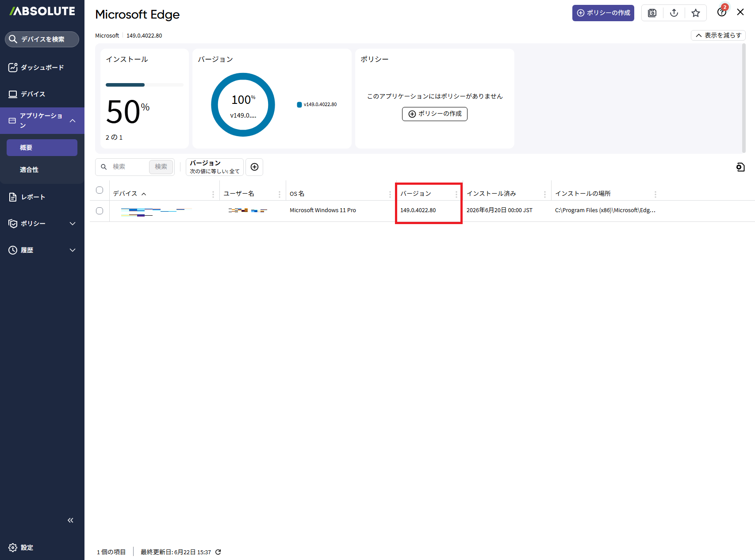Close the Microsoft Edge application panel
Screen dimensions: 755x560
pos(740,12)
